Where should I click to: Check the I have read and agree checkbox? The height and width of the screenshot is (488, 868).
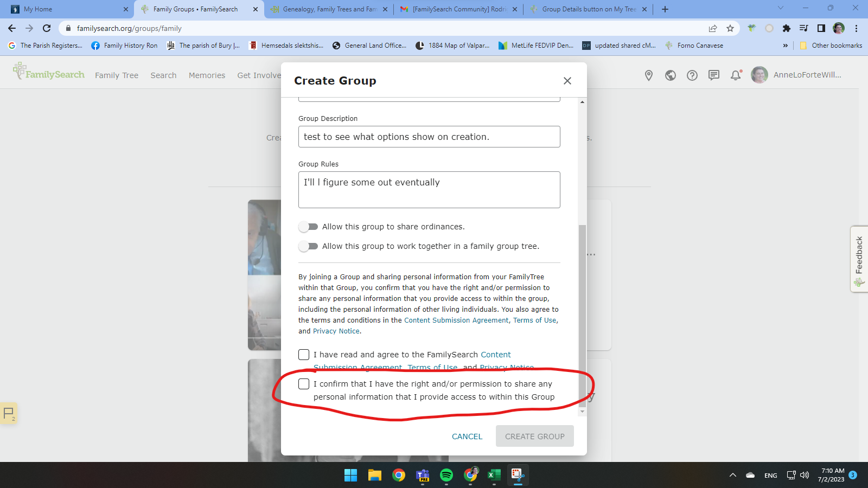coord(304,355)
